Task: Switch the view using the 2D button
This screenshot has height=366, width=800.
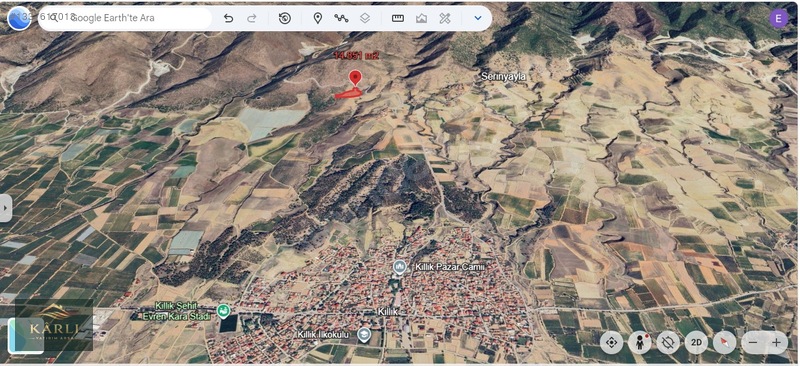Action: (696, 343)
